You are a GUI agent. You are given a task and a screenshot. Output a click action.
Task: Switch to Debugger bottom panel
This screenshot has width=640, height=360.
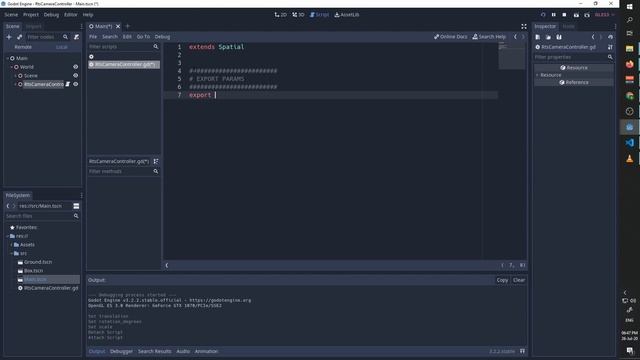pyautogui.click(x=121, y=351)
